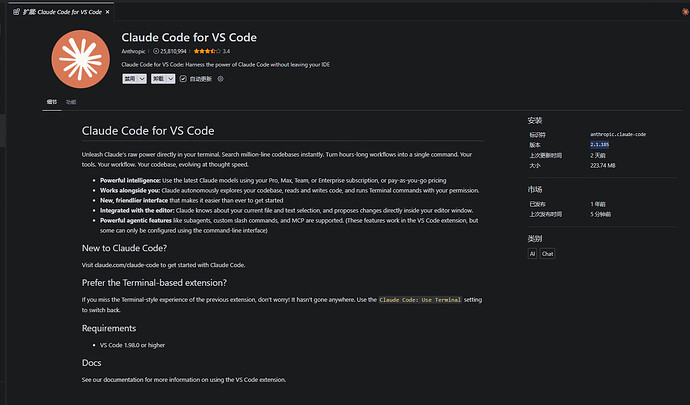Image resolution: width=690 pixels, height=405 pixels.
Task: Click the Powerful agentic features bullet
Action: click(x=289, y=225)
